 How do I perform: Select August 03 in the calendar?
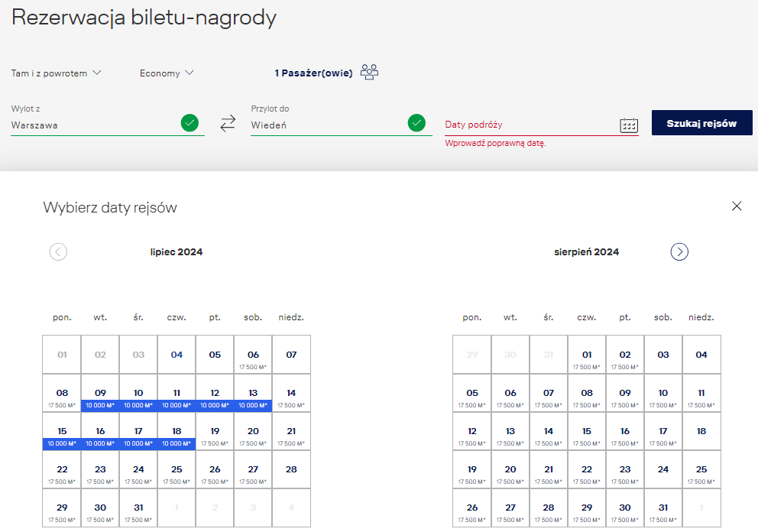coord(662,355)
